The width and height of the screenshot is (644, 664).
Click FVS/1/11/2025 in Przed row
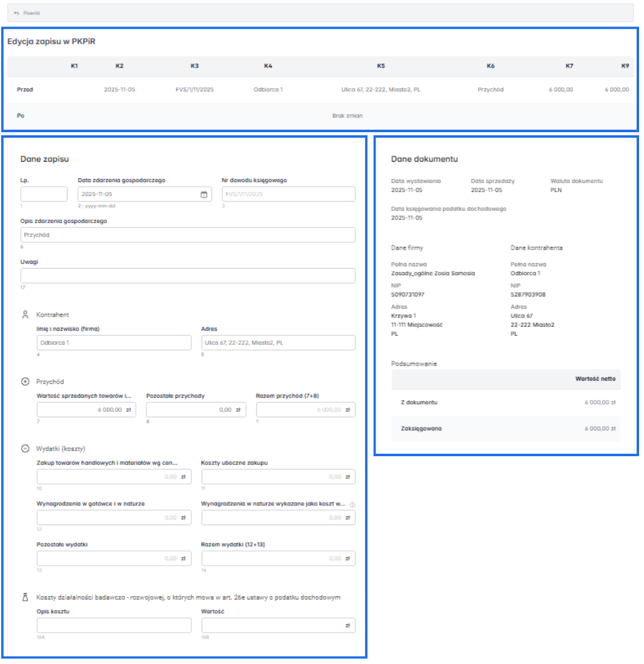click(x=195, y=90)
